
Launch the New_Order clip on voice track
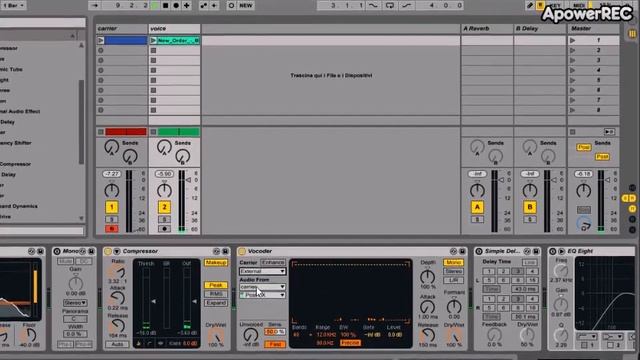coord(153,40)
